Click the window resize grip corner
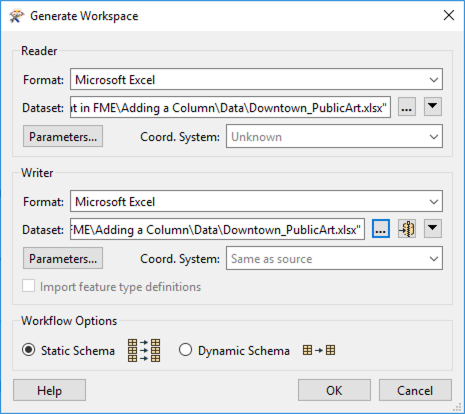The height and width of the screenshot is (414, 465). [x=457, y=407]
